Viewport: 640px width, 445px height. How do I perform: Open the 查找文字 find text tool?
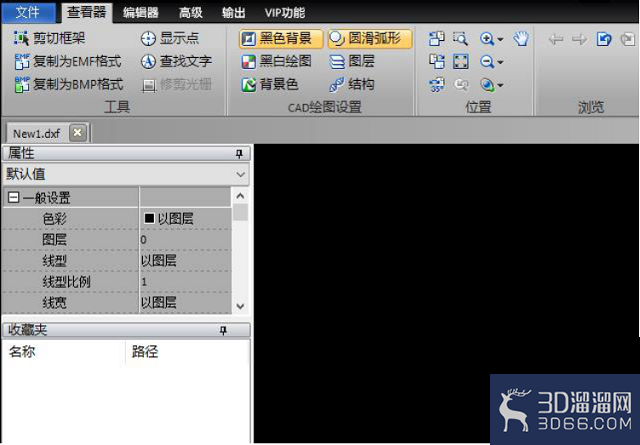(x=176, y=61)
